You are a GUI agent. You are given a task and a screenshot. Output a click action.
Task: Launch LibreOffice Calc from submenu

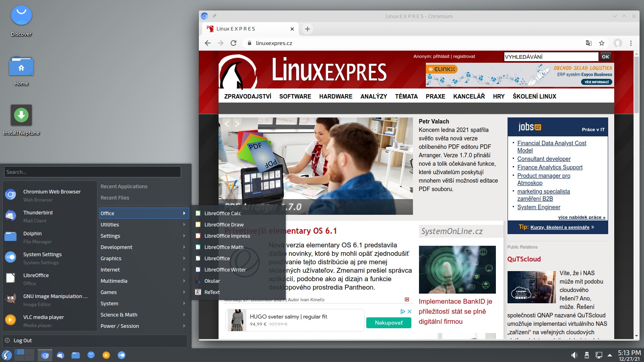[239, 213]
